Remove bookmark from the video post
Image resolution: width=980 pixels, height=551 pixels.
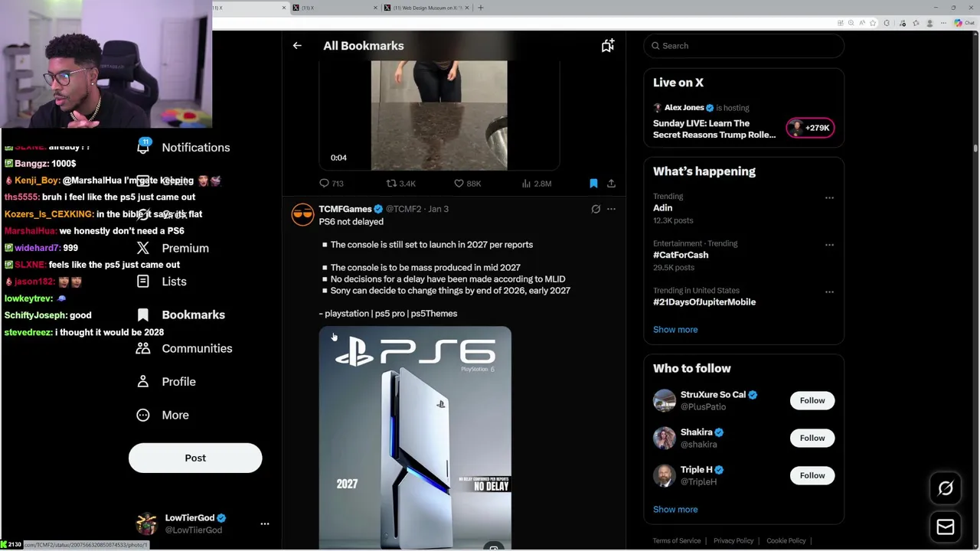coord(593,184)
